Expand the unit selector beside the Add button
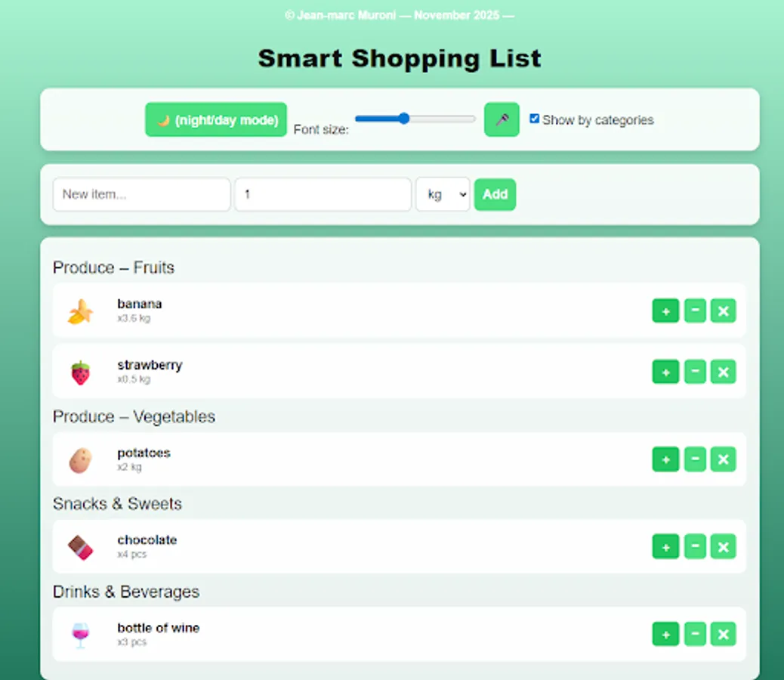 [443, 194]
